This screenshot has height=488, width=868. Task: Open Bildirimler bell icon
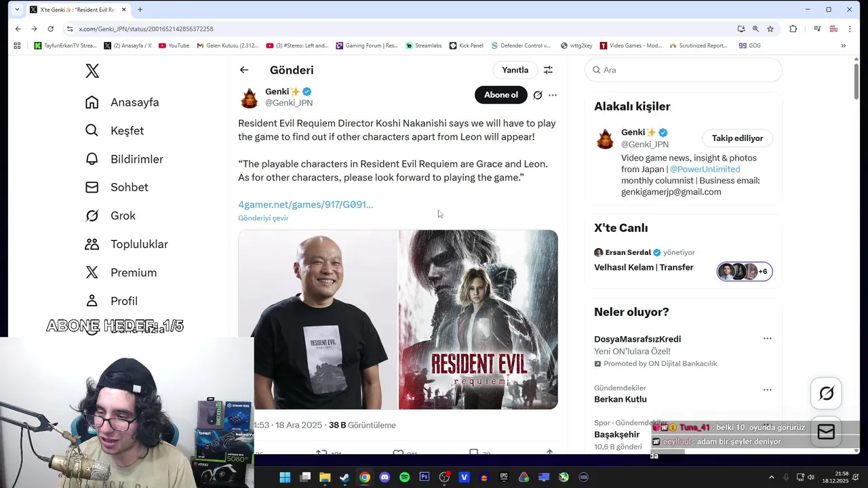pyautogui.click(x=92, y=159)
